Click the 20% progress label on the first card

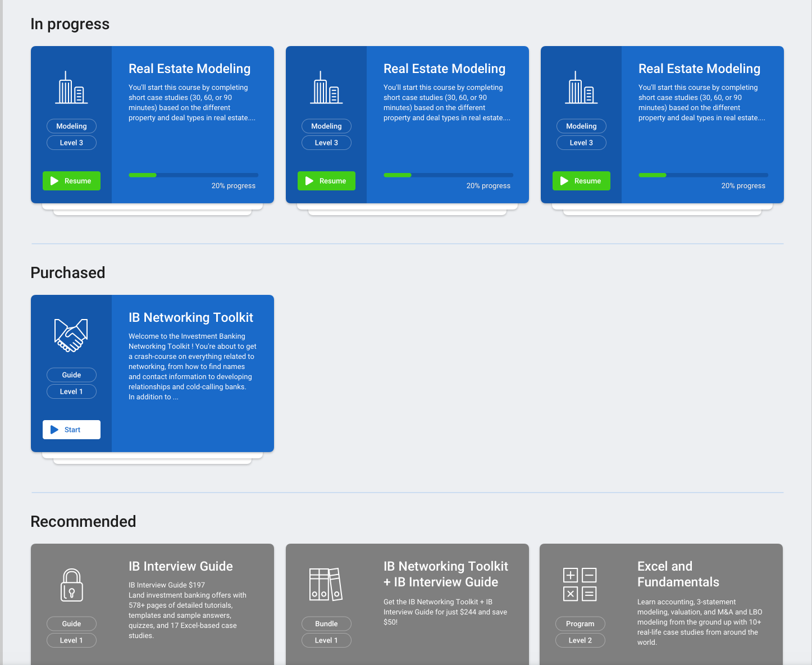point(234,186)
